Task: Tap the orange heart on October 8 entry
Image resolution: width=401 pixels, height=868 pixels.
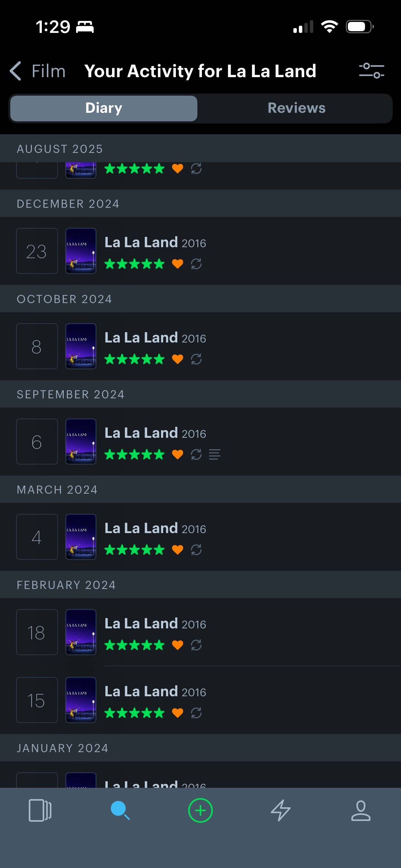Action: pyautogui.click(x=178, y=359)
